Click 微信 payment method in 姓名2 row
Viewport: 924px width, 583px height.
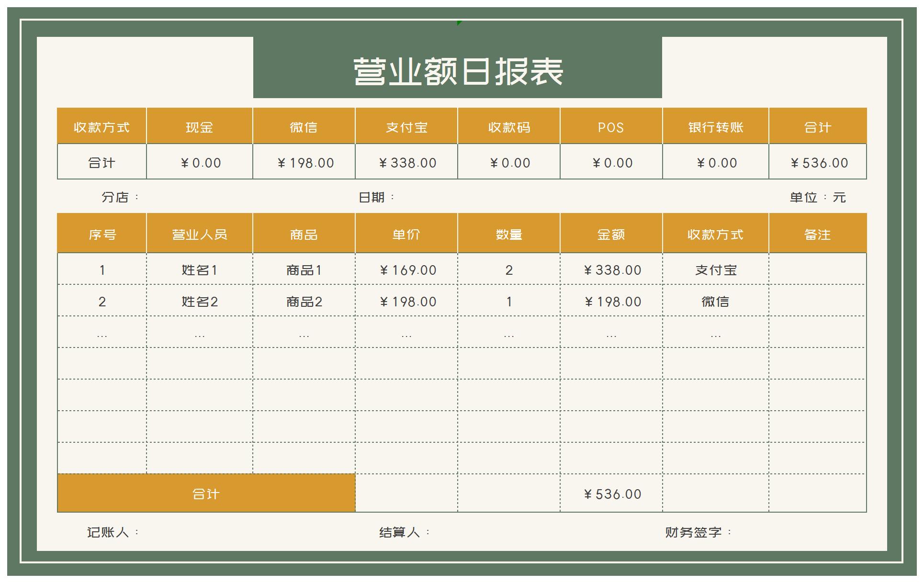pyautogui.click(x=716, y=301)
